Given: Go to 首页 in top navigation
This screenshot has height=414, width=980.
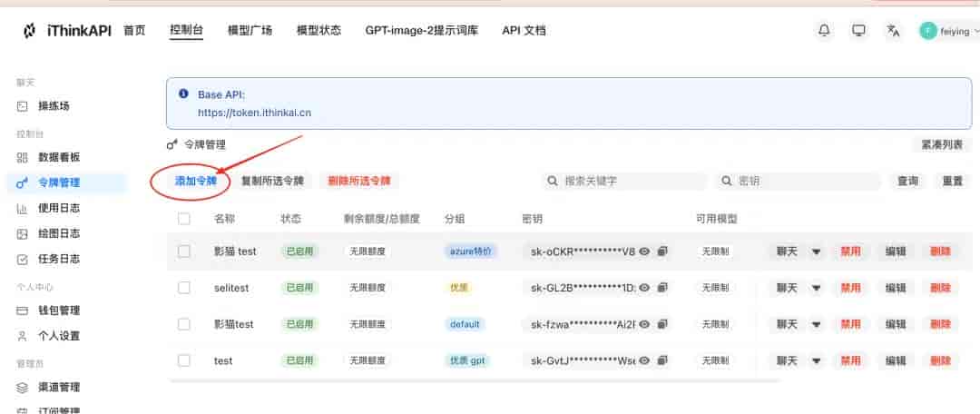Looking at the screenshot, I should click(134, 30).
